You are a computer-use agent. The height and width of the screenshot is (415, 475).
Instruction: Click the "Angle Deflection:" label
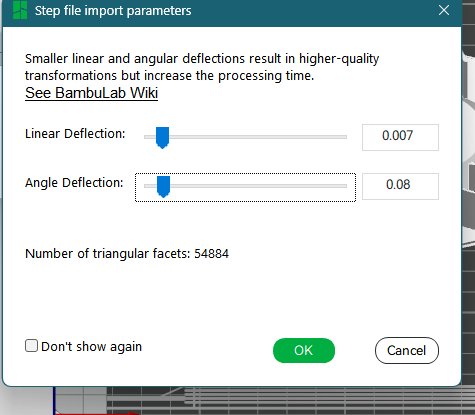(74, 183)
